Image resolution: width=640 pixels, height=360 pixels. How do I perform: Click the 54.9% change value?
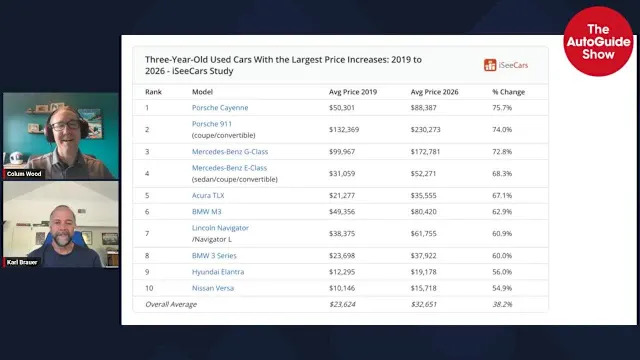[502, 288]
